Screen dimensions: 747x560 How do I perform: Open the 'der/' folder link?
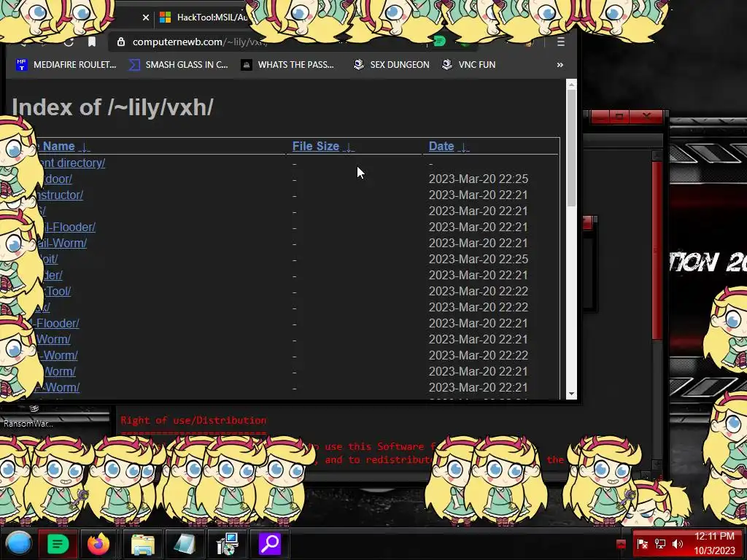53,275
